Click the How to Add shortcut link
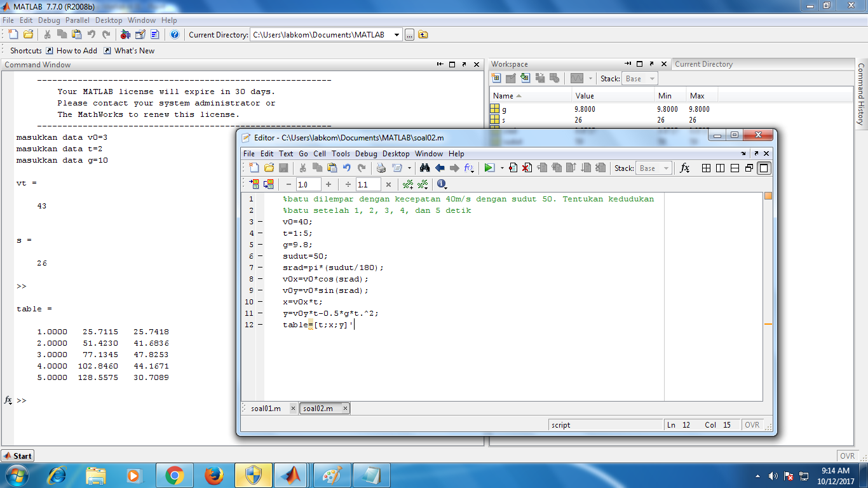 click(x=71, y=51)
